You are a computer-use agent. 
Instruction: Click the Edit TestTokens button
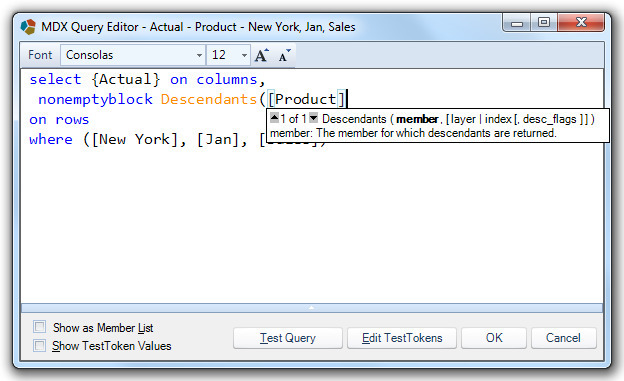402,338
